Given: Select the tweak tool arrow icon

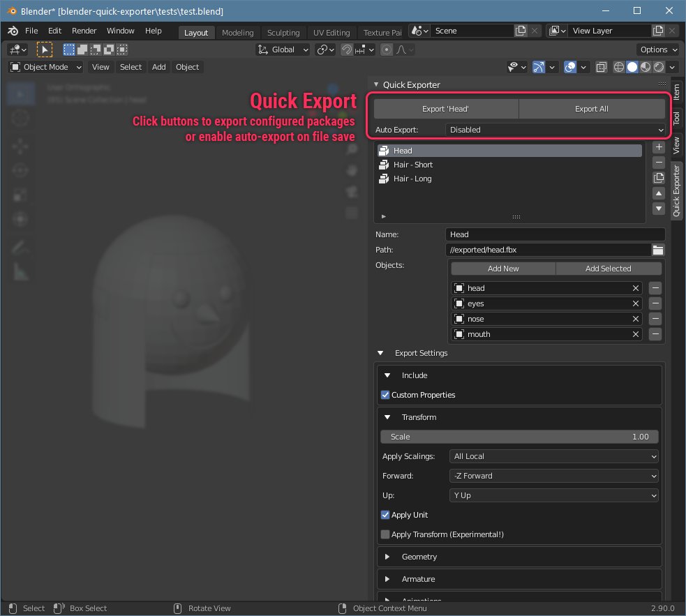Looking at the screenshot, I should pos(45,50).
